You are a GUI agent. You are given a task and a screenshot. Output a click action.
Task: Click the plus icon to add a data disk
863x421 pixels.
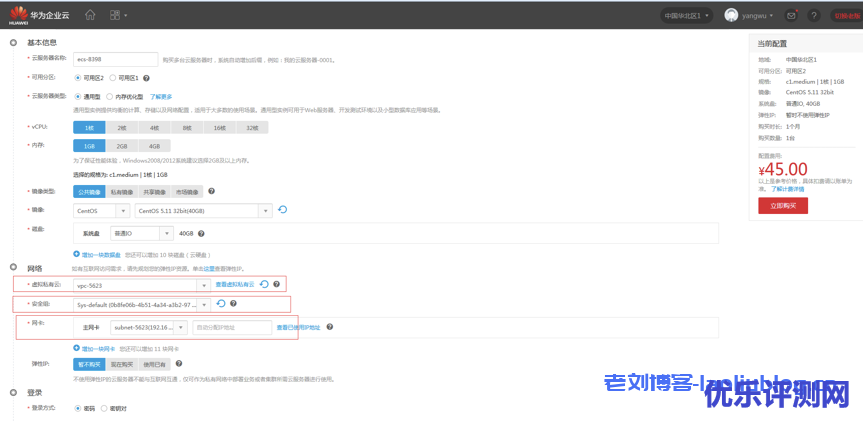point(77,253)
